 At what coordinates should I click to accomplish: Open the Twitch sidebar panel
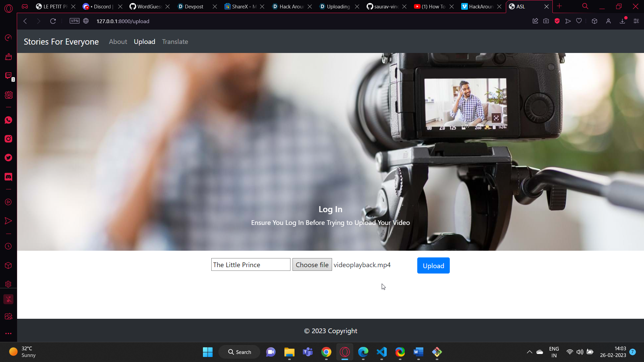[x=8, y=76]
